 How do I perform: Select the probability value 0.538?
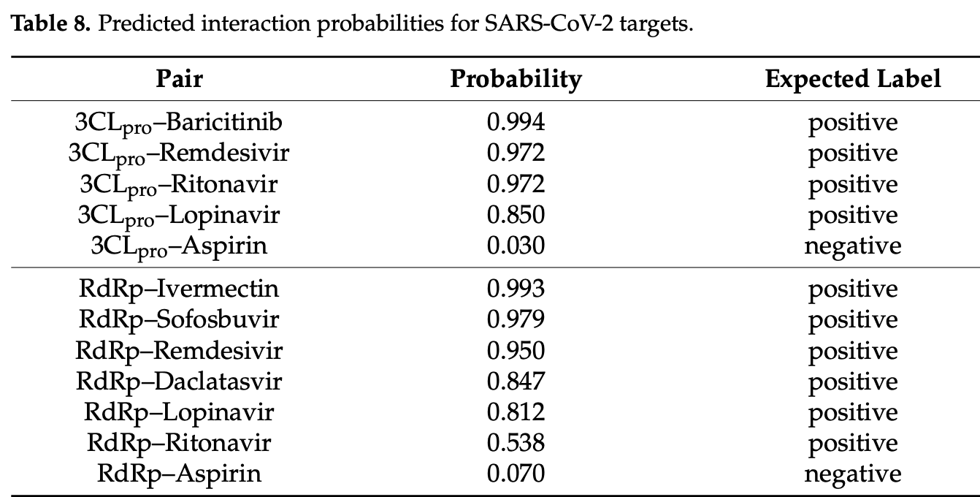click(x=516, y=442)
